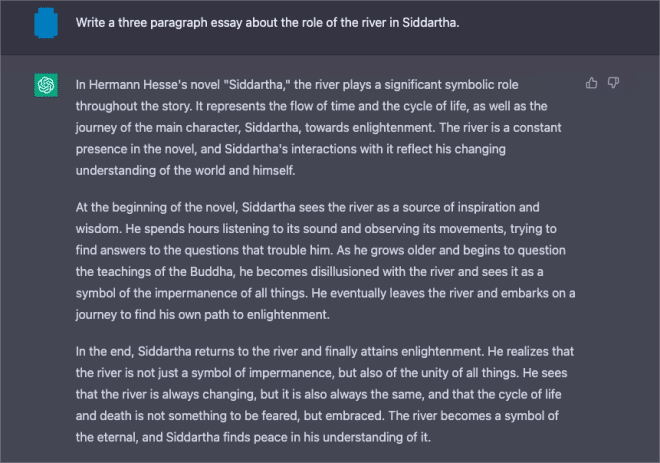
Task: Click the phrase "In the end" opening third paragraph
Action: 104,351
